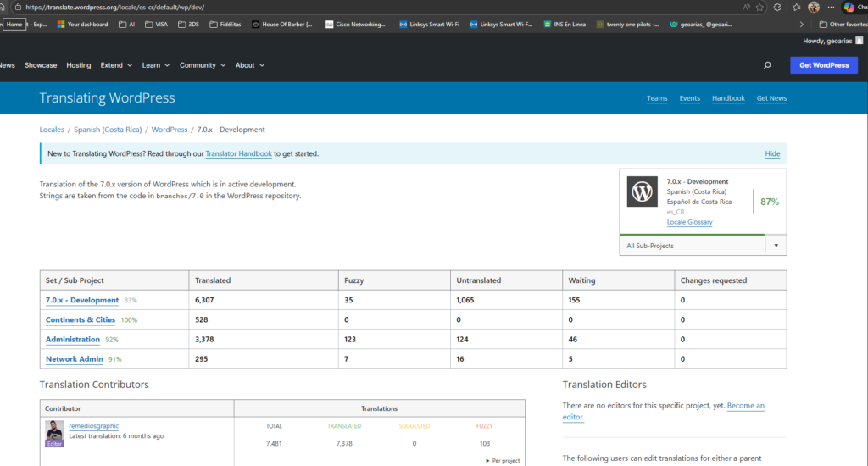Click the WordPress logo in project box
This screenshot has height=466, width=868.
tap(643, 191)
